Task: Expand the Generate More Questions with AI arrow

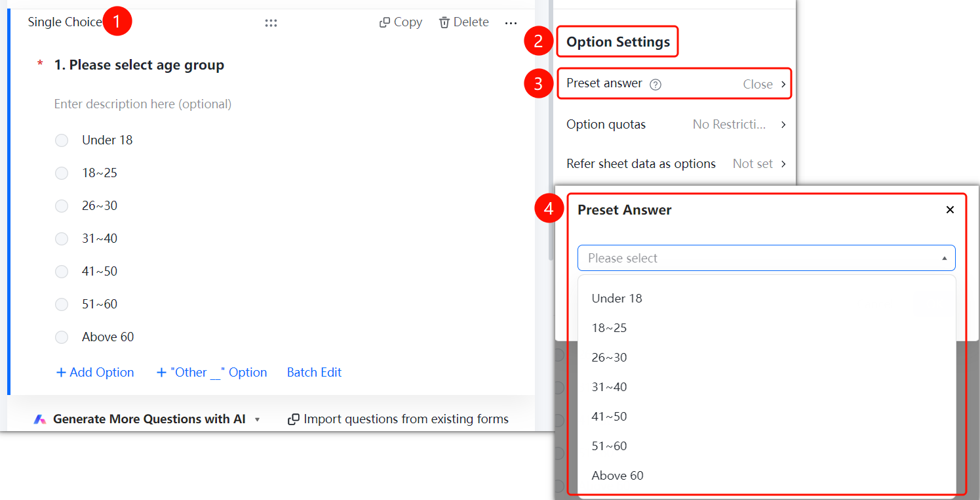Action: (x=258, y=420)
